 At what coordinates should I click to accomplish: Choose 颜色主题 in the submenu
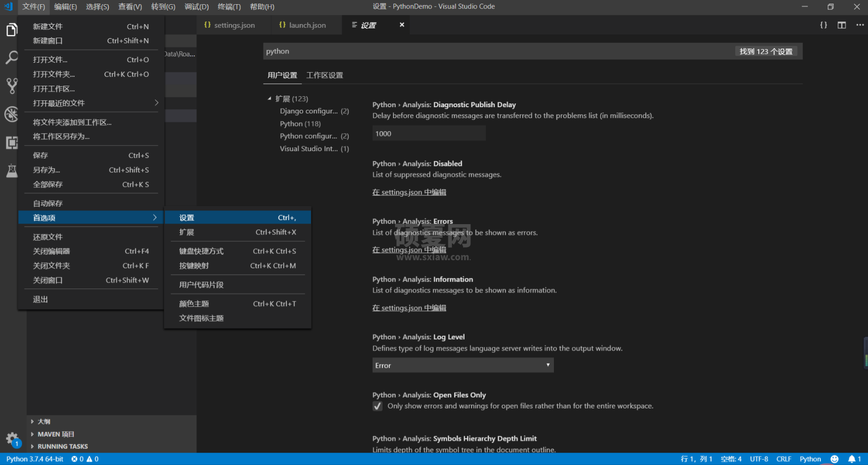pos(238,304)
